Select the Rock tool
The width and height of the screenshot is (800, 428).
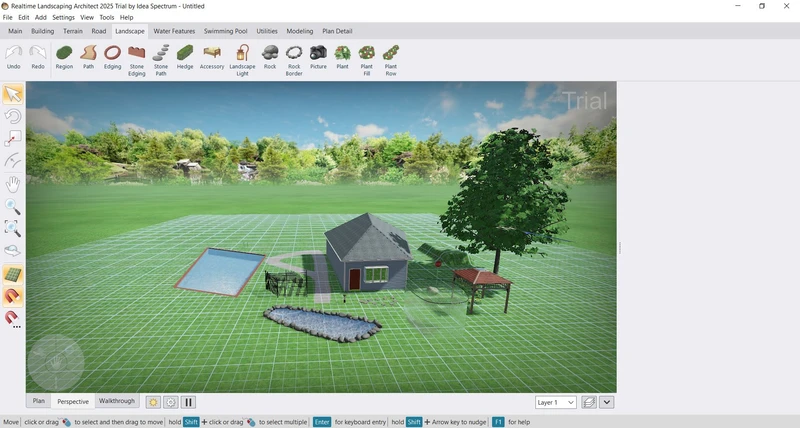(x=270, y=57)
